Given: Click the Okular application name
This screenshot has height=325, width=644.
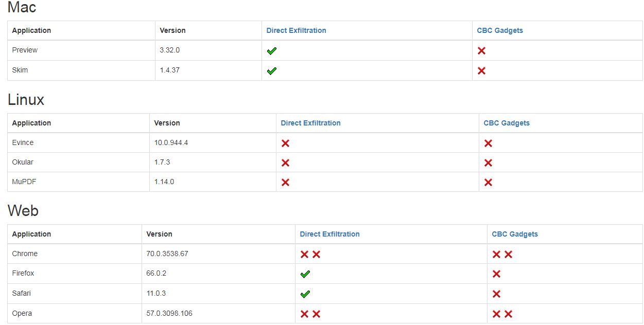Looking at the screenshot, I should 23,162.
